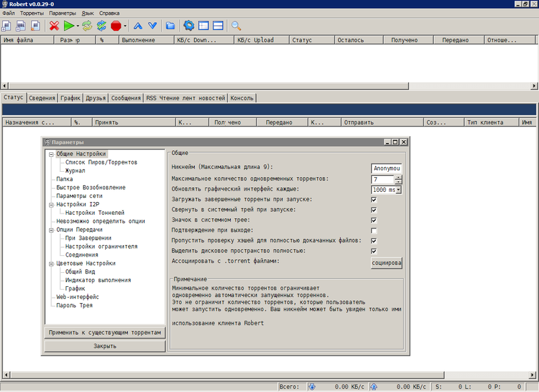Select Журнал in settings tree
Image resolution: width=539 pixels, height=392 pixels.
coord(75,170)
